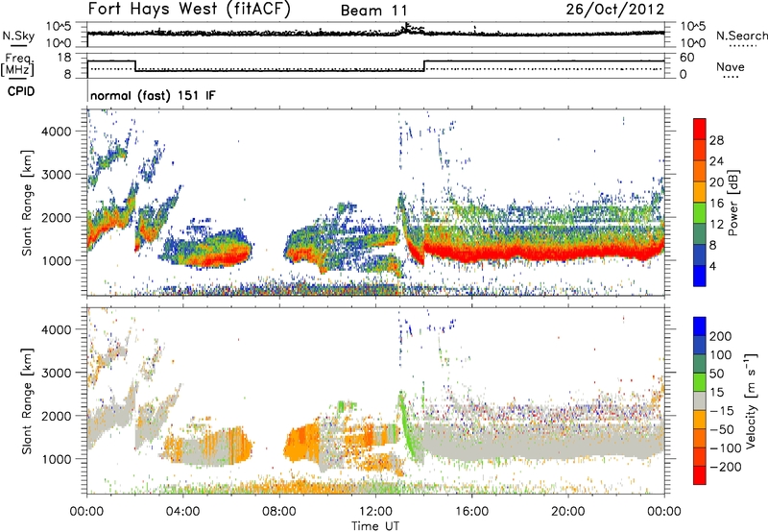This screenshot has height=532, width=768.
Task: Click the "Velocity [m s-1]" colorbar title
Action: pos(751,400)
